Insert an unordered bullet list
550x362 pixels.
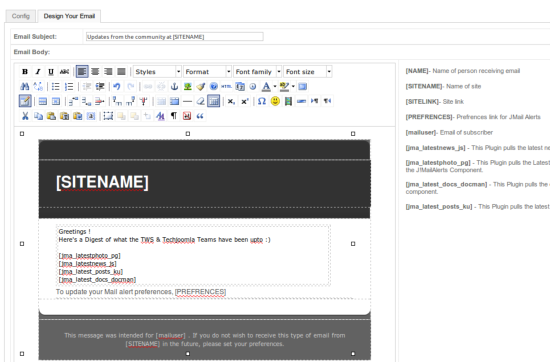tap(55, 86)
